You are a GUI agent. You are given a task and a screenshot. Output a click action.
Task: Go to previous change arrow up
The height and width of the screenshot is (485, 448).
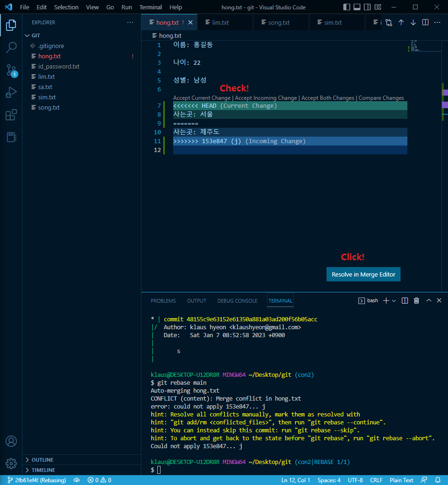[x=401, y=22]
